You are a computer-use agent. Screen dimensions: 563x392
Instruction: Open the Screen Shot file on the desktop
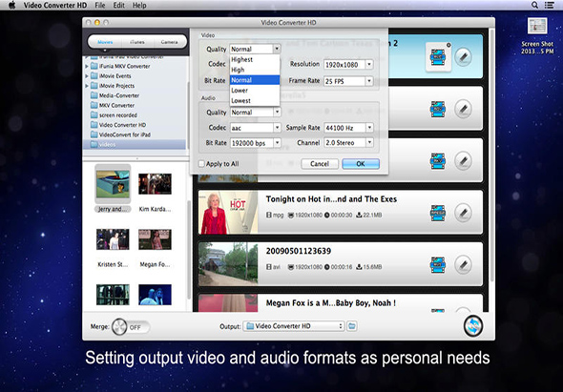pyautogui.click(x=537, y=35)
